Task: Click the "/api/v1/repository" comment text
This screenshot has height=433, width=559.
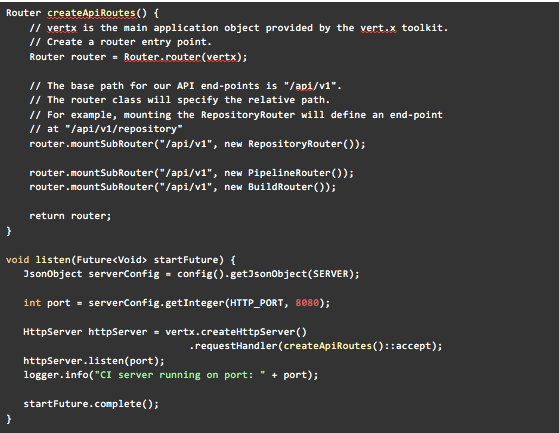Action: [x=124, y=129]
